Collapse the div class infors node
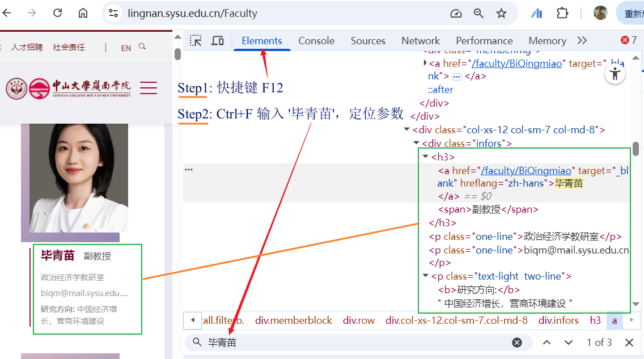 tap(417, 143)
